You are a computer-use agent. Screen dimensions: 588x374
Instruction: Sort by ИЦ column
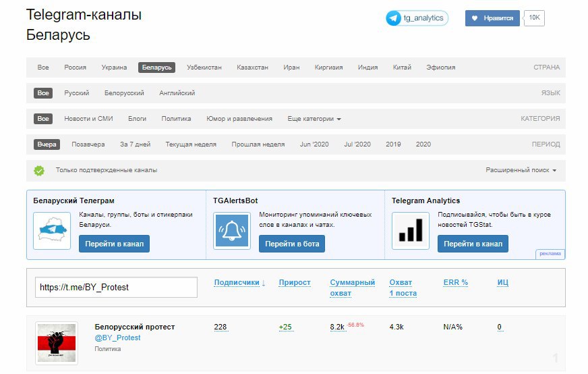pos(502,282)
